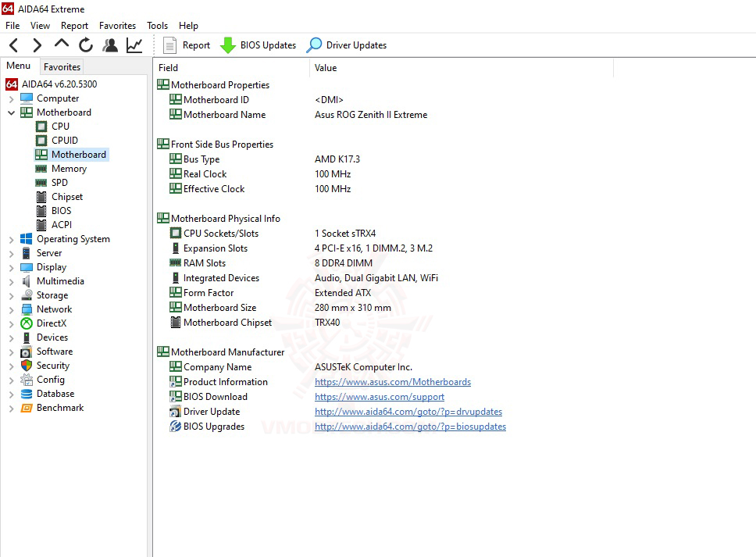Switch to the Menu tab in the sidebar

18,66
